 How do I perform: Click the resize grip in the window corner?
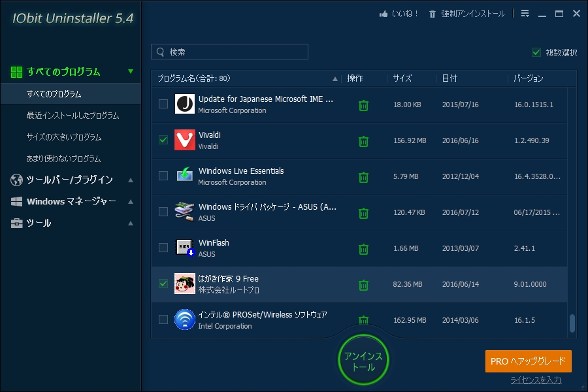[x=583, y=387]
